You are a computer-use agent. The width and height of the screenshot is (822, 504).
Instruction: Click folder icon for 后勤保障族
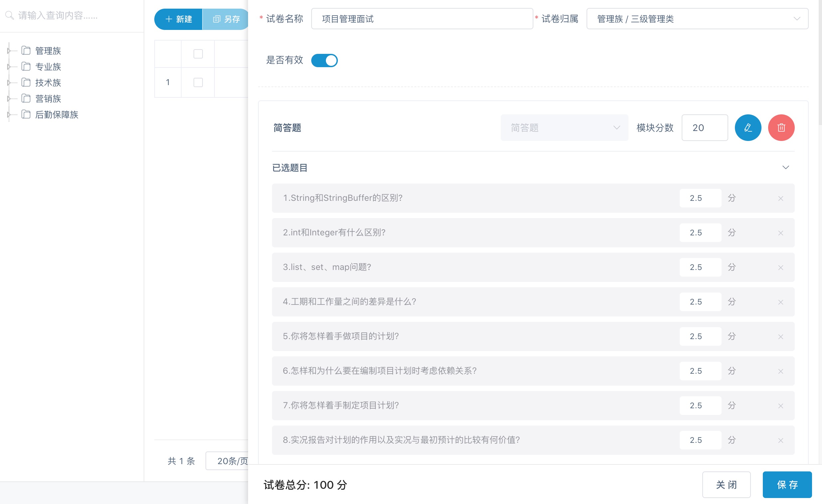(26, 114)
